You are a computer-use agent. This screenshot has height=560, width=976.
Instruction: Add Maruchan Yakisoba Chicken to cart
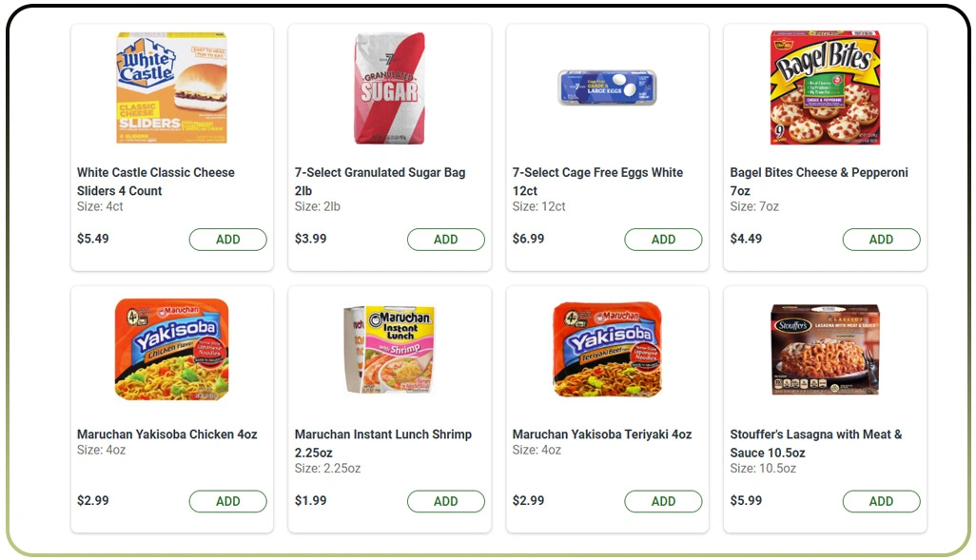coord(227,501)
